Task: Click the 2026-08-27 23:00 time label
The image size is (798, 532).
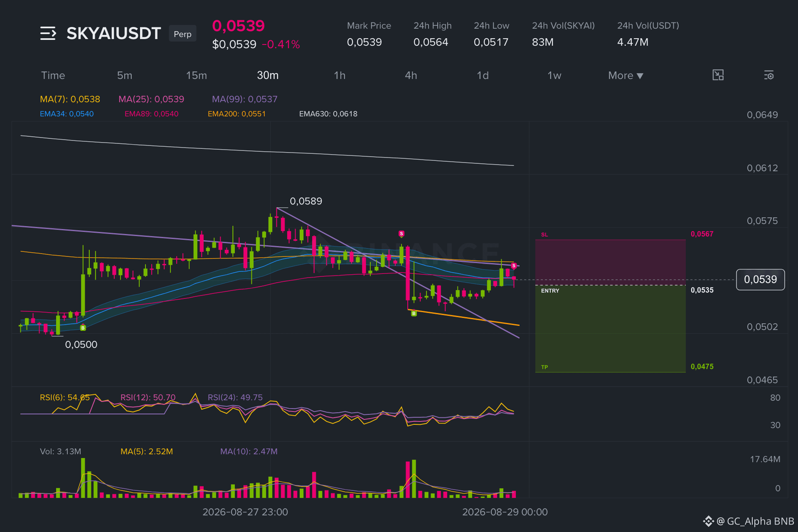Action: [x=245, y=512]
